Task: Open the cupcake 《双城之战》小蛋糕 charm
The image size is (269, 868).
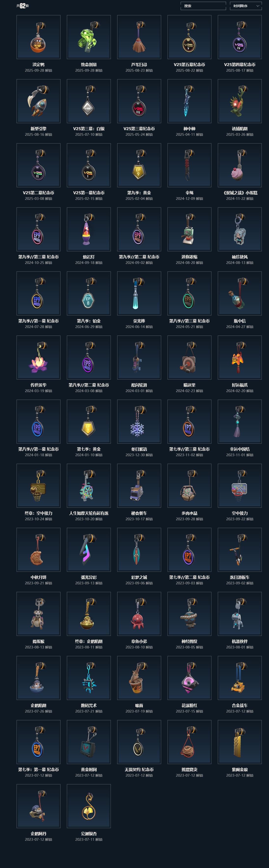Action: (x=240, y=165)
